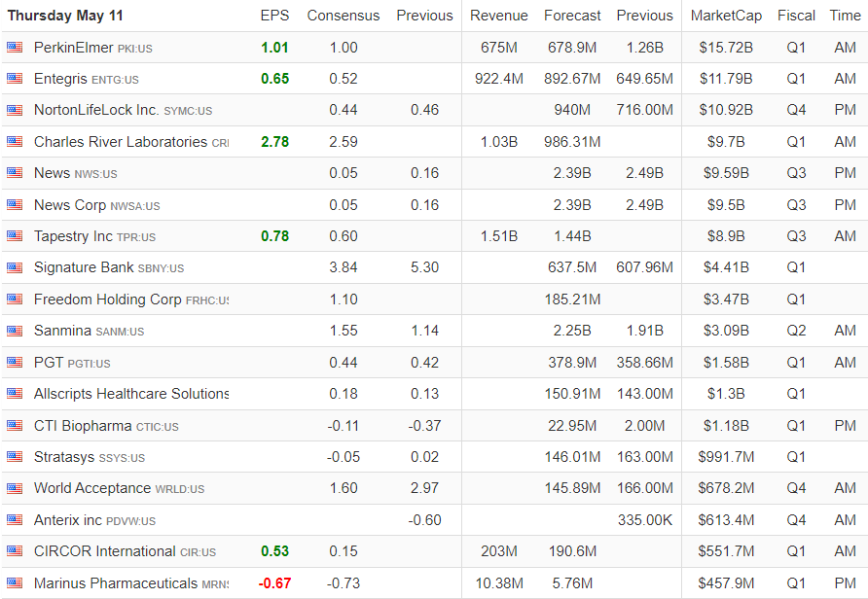Screen dimensions: 868x599
Task: Open the Entegris company link
Action: pyautogui.click(x=87, y=79)
